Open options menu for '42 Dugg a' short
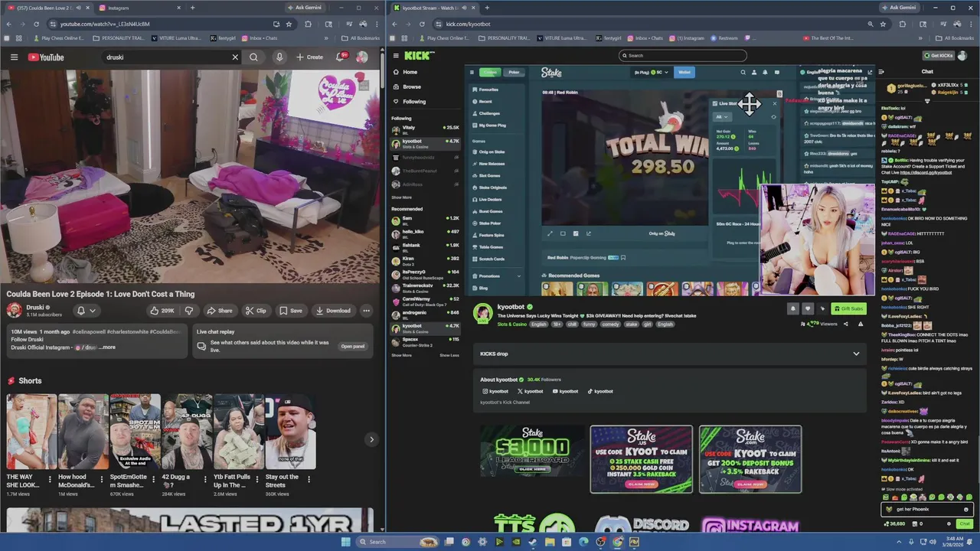 coord(204,480)
